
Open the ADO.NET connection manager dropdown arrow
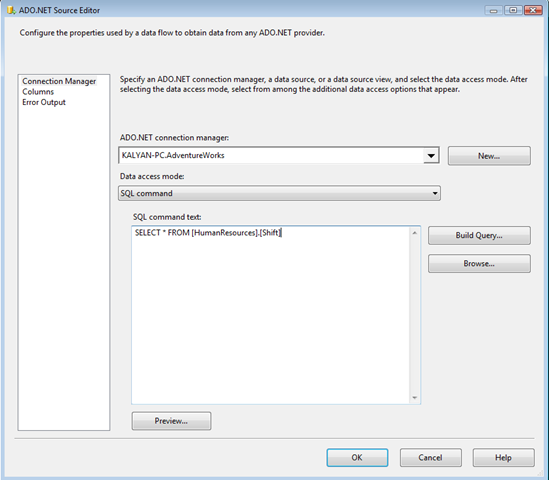pos(431,155)
